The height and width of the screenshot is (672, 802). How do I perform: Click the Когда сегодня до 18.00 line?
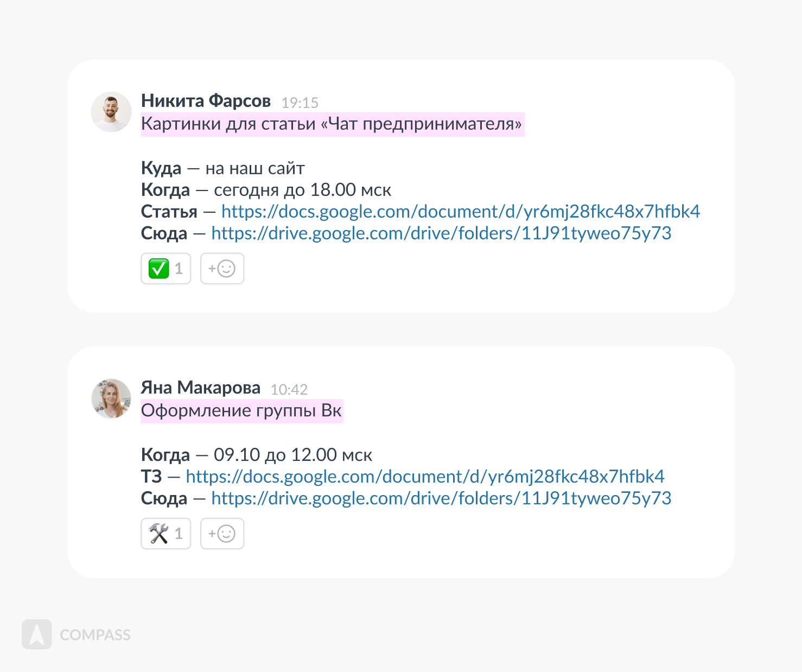pyautogui.click(x=266, y=190)
